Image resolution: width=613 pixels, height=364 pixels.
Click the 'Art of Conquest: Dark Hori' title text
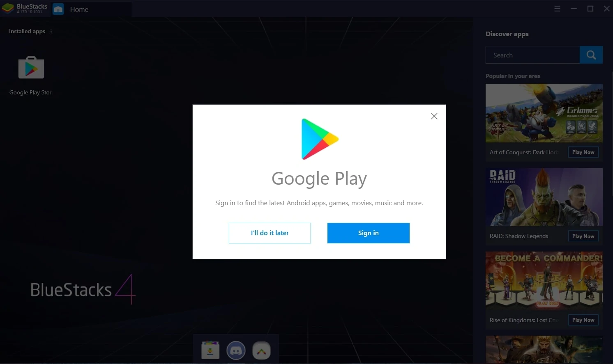point(524,152)
